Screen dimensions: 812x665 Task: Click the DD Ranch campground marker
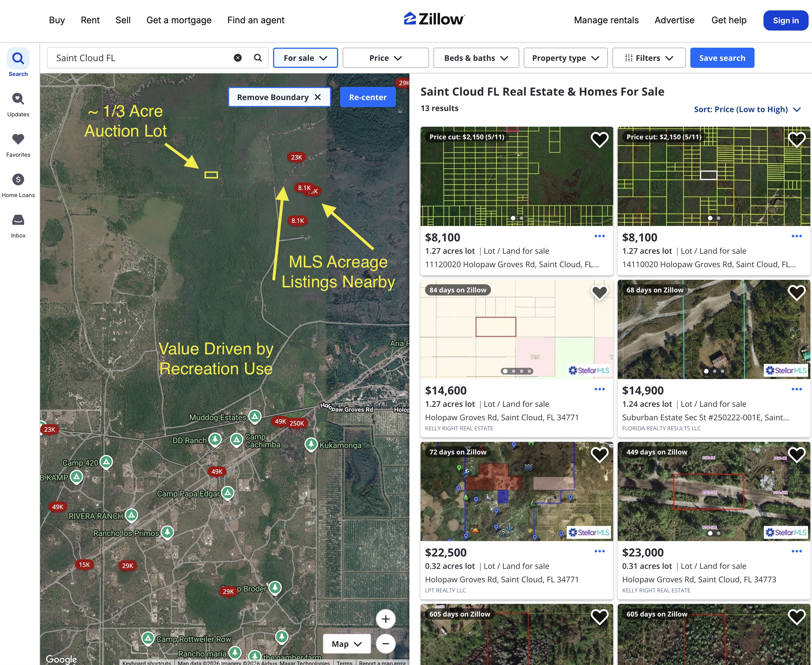coord(215,439)
